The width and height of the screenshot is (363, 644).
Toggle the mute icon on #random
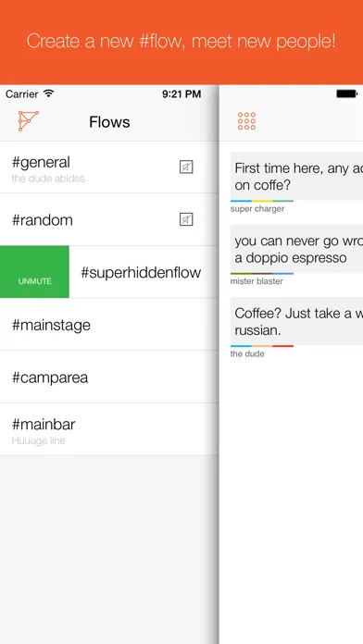click(186, 219)
